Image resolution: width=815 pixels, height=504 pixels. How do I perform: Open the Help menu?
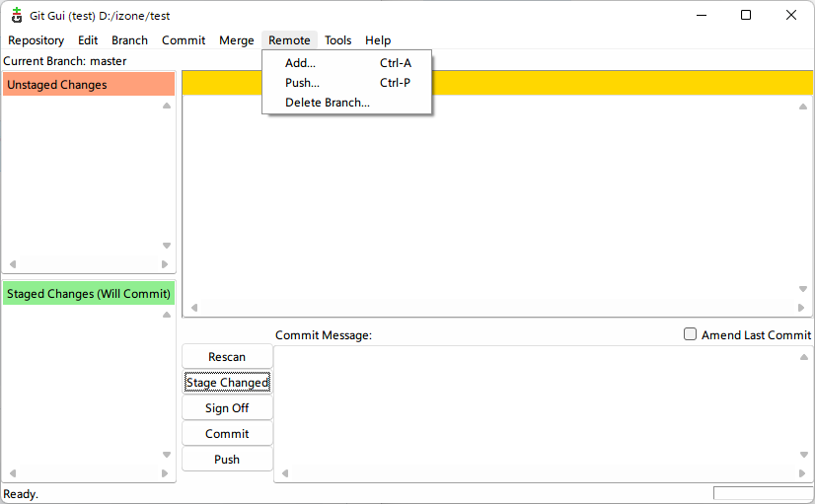coord(378,40)
